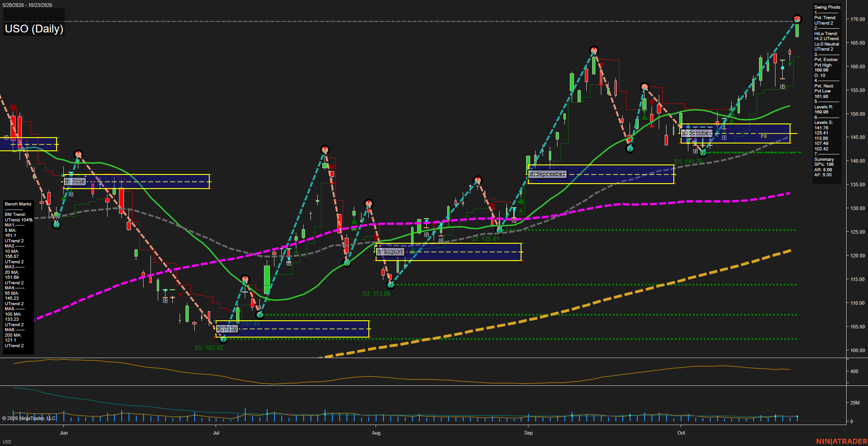Click the 150.00 price axis label
This screenshot has width=868, height=446.
858,114
